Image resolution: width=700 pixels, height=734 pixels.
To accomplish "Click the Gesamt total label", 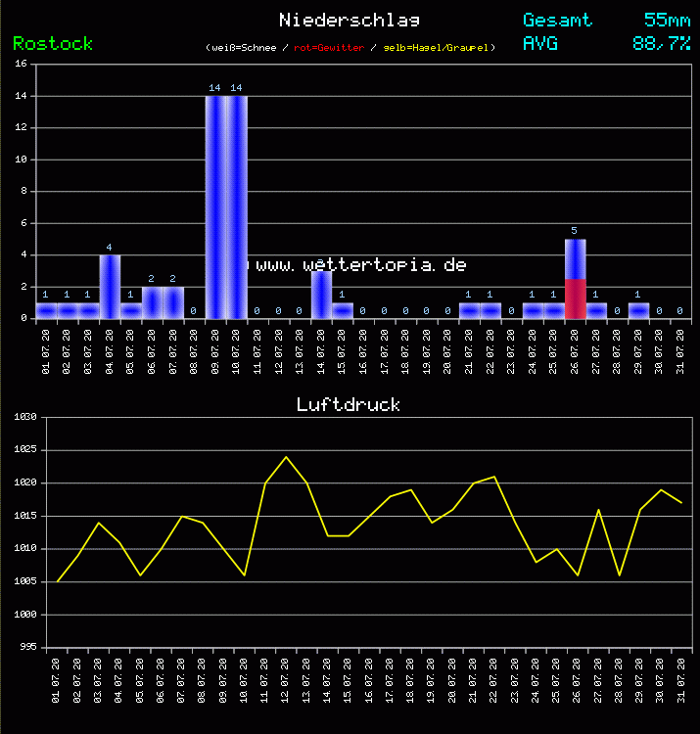I will tap(557, 20).
